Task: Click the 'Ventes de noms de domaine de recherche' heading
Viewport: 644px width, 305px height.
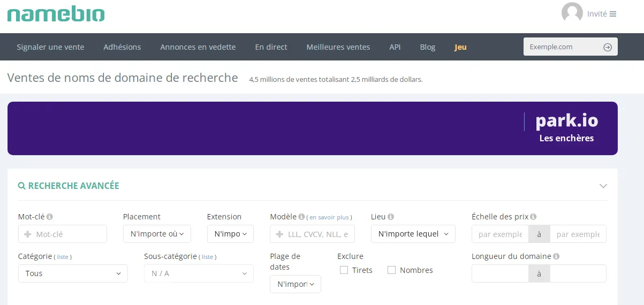Action: 123,78
